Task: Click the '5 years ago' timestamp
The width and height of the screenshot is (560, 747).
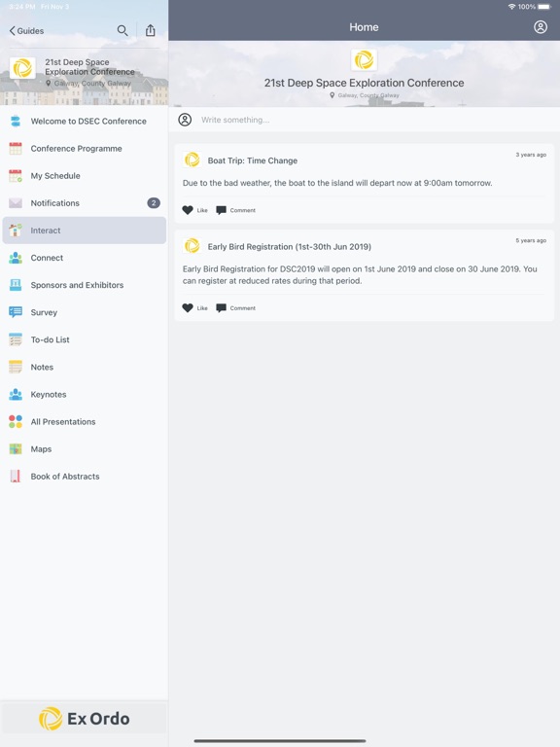Action: pos(531,240)
